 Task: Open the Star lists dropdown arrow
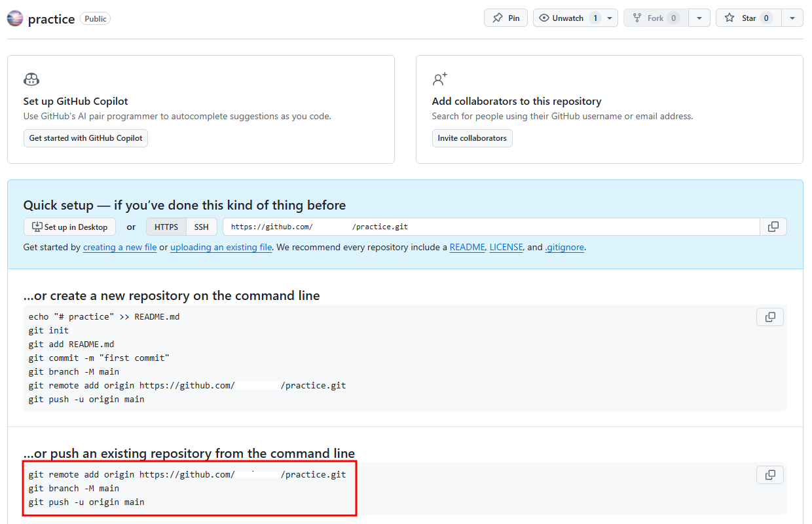coord(792,18)
